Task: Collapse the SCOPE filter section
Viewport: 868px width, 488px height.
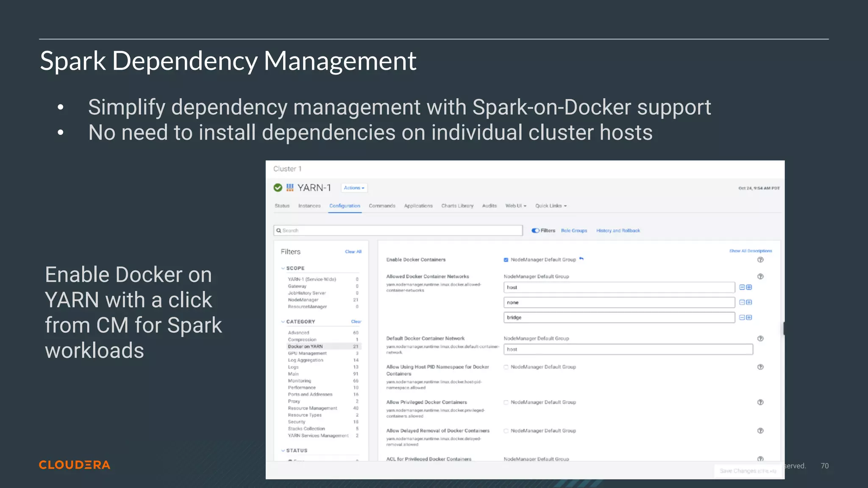Action: point(283,268)
